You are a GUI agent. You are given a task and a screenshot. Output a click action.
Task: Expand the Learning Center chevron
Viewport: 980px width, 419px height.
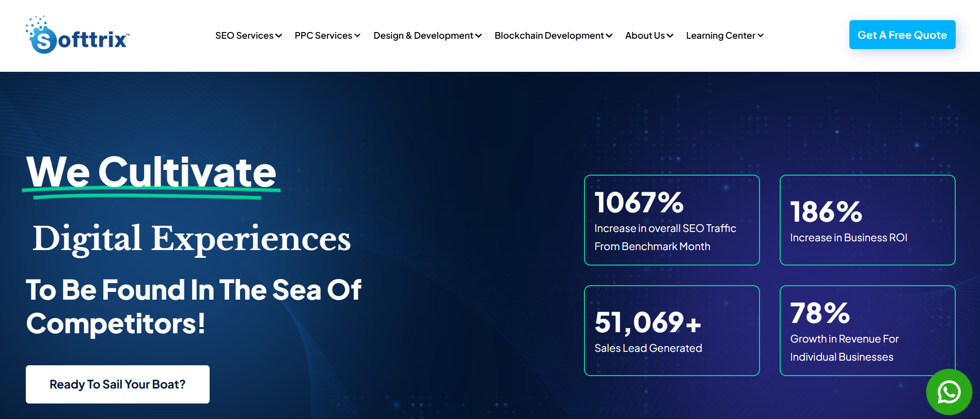761,36
